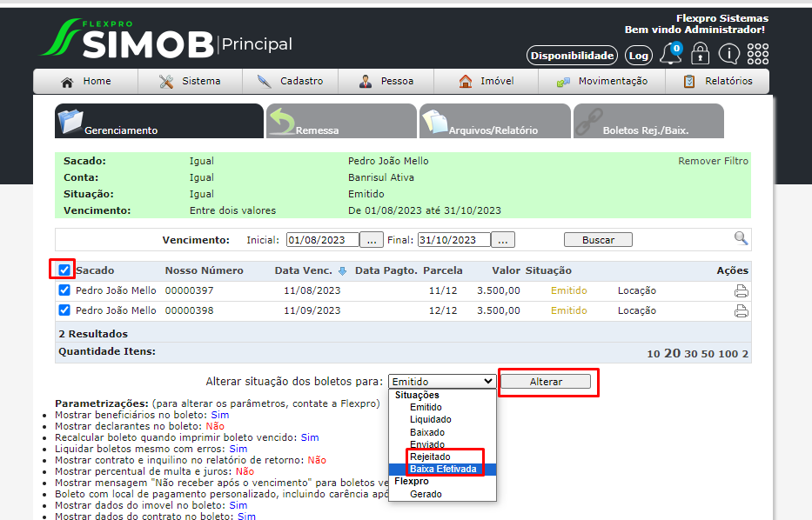Toggle select-all checkbox beside Sacado header
The image size is (812, 520).
pyautogui.click(x=64, y=270)
